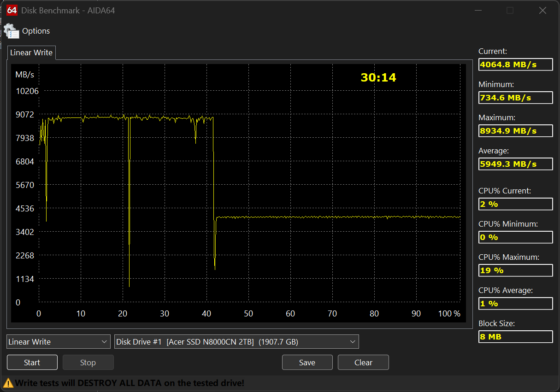The width and height of the screenshot is (560, 392).
Task: Maximize the Disk Benchmark window
Action: [x=510, y=11]
